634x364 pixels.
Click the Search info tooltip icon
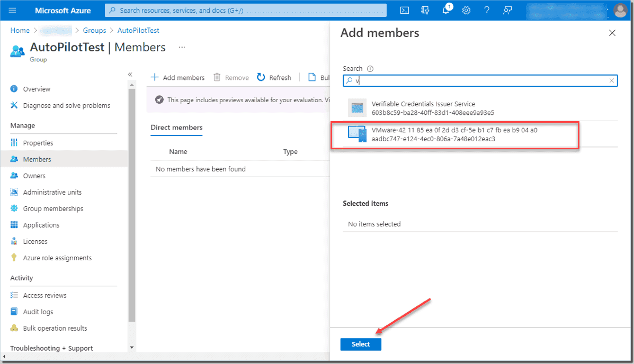(x=370, y=69)
